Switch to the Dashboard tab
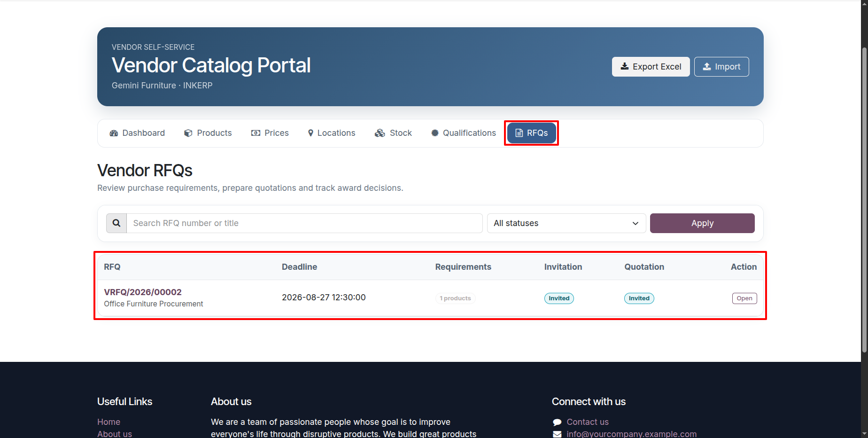The width and height of the screenshot is (868, 438). [137, 133]
